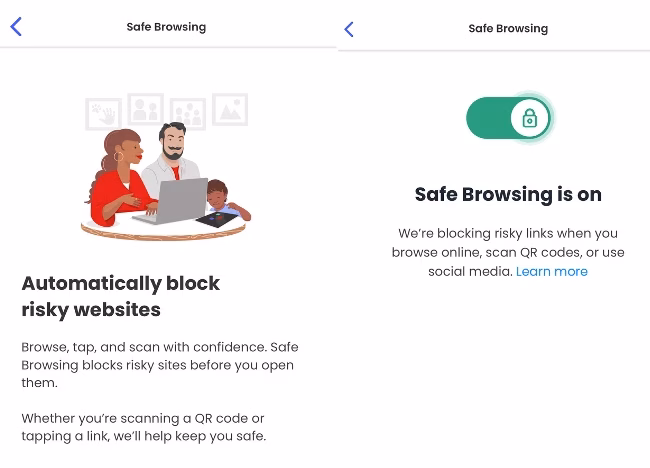650x468 pixels.
Task: Tap the blocking risky links description text
Action: 508,252
